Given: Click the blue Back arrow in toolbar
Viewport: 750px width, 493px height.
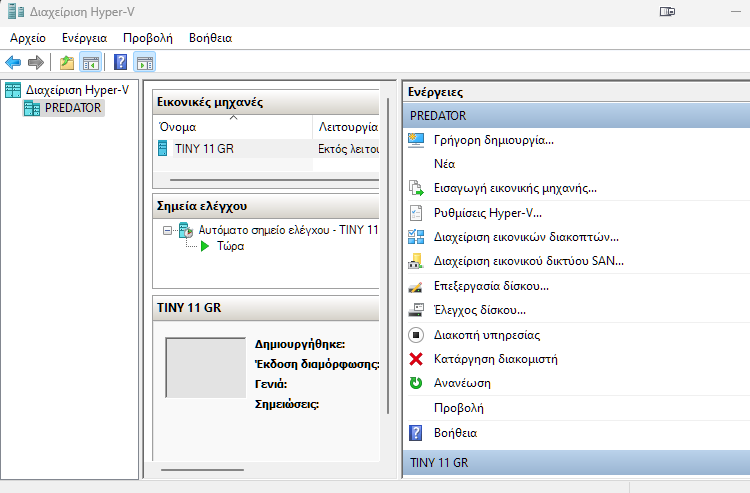Looking at the screenshot, I should [13, 62].
